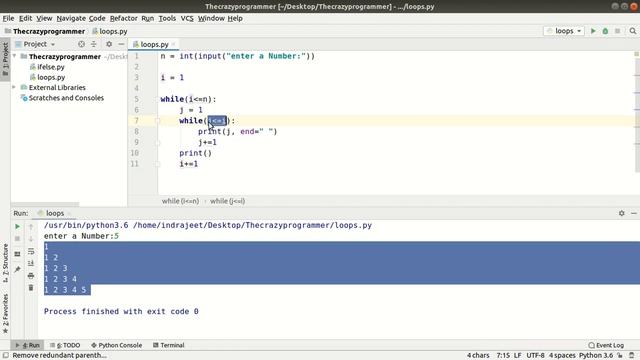This screenshot has height=360, width=640.
Task: Open the 6: TODO tool window
Action: (x=64, y=345)
